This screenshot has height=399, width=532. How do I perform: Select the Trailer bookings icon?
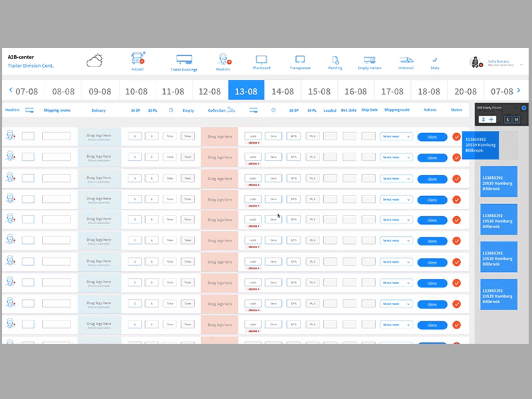[x=184, y=60]
